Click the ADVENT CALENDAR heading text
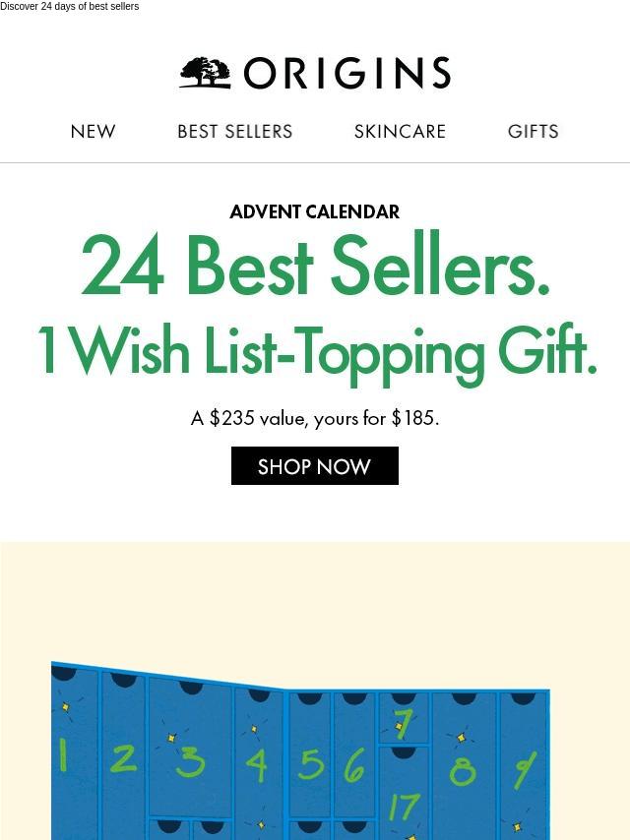 (315, 211)
